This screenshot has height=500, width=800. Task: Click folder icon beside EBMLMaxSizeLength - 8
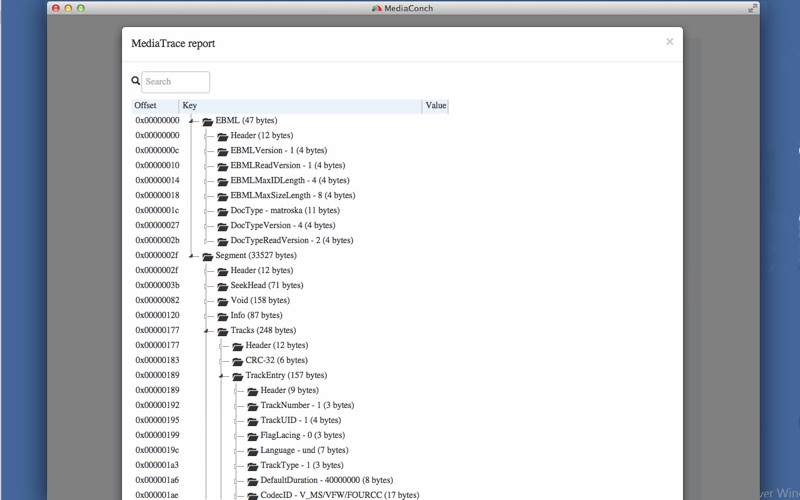pyautogui.click(x=222, y=196)
